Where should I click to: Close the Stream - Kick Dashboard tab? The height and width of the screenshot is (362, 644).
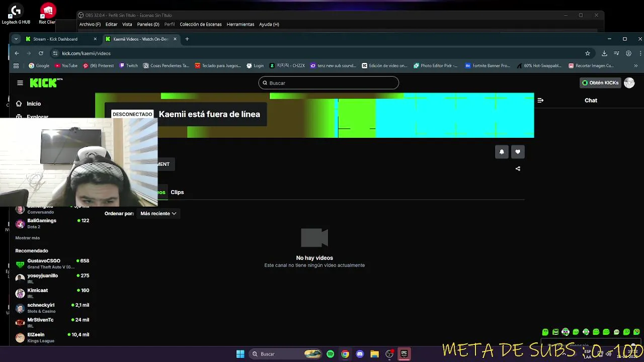[95, 39]
